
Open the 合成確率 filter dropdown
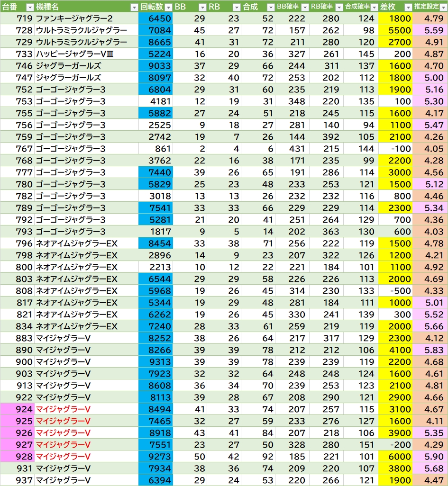[374, 7]
